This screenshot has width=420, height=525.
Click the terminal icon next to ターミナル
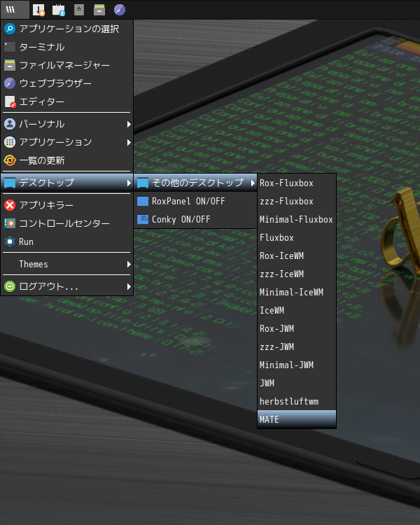click(10, 47)
